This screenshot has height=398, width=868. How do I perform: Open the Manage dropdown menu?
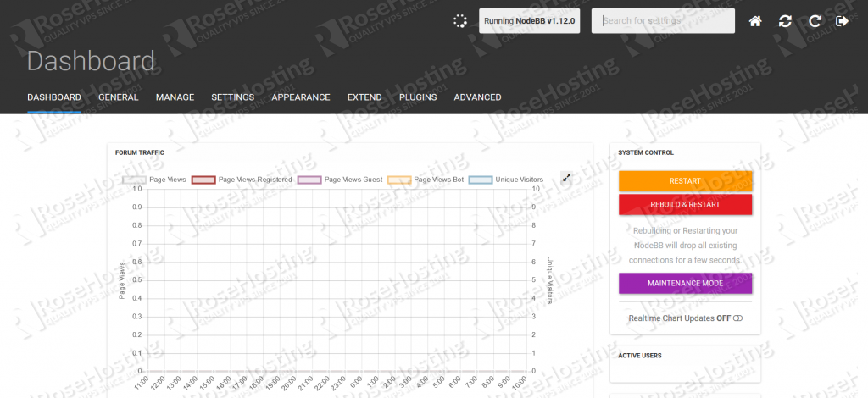175,97
